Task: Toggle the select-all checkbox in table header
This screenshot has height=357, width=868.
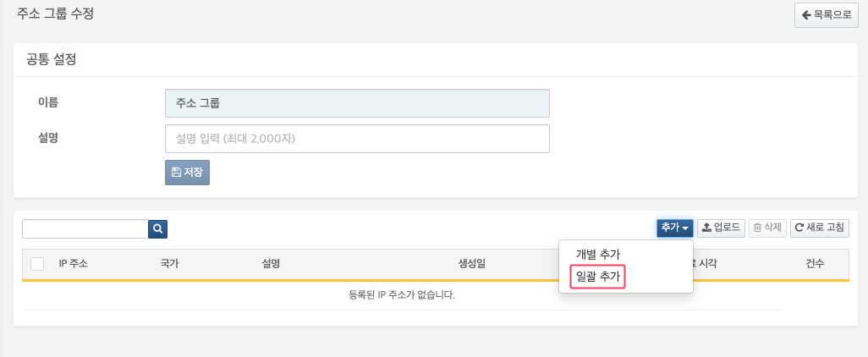Action: tap(37, 264)
